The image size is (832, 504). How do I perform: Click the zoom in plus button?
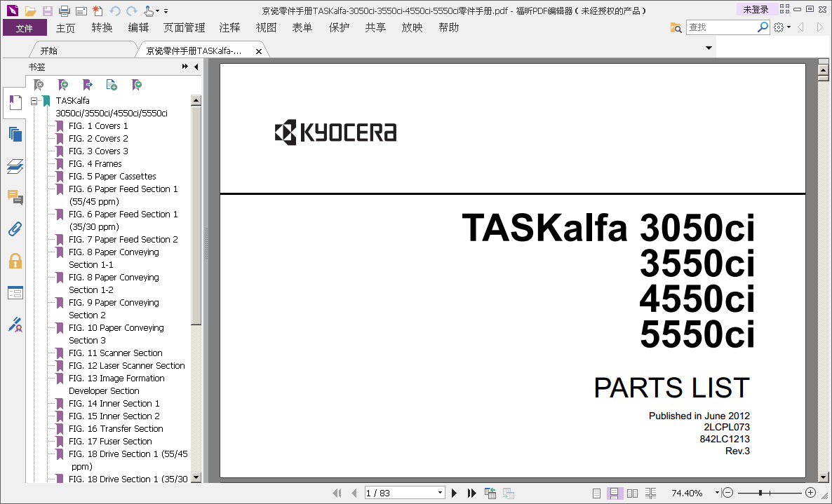click(x=811, y=493)
